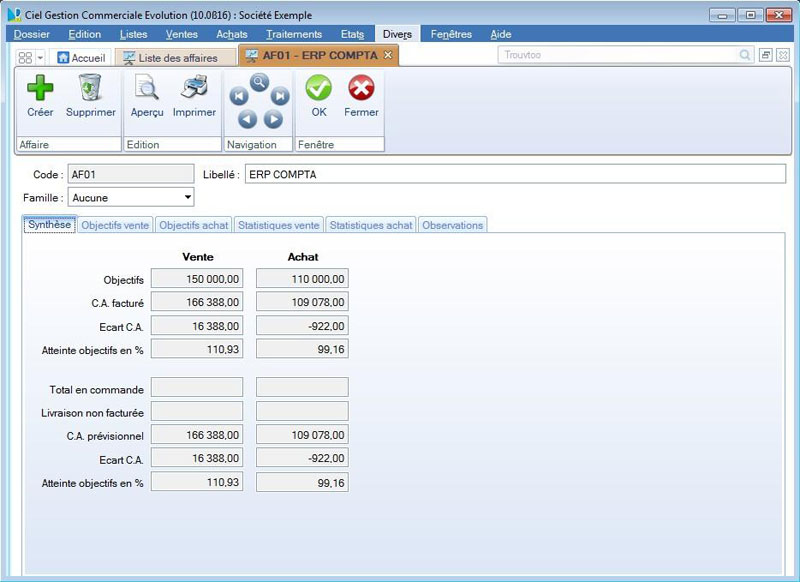Select the Observations tab

(452, 225)
